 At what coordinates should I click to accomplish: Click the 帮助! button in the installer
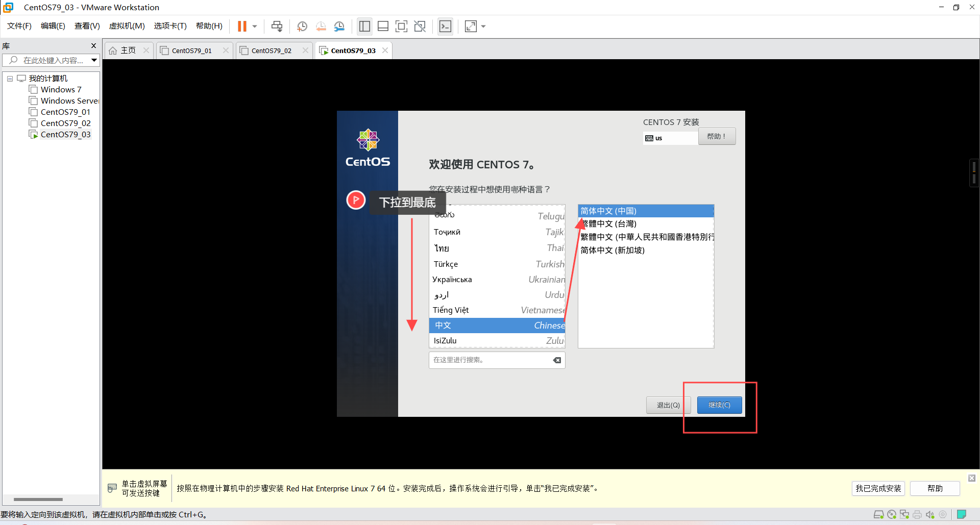pyautogui.click(x=717, y=136)
